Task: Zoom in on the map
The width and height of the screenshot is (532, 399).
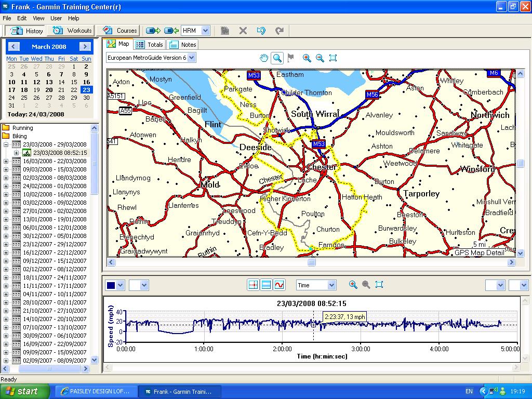Action: tap(307, 58)
